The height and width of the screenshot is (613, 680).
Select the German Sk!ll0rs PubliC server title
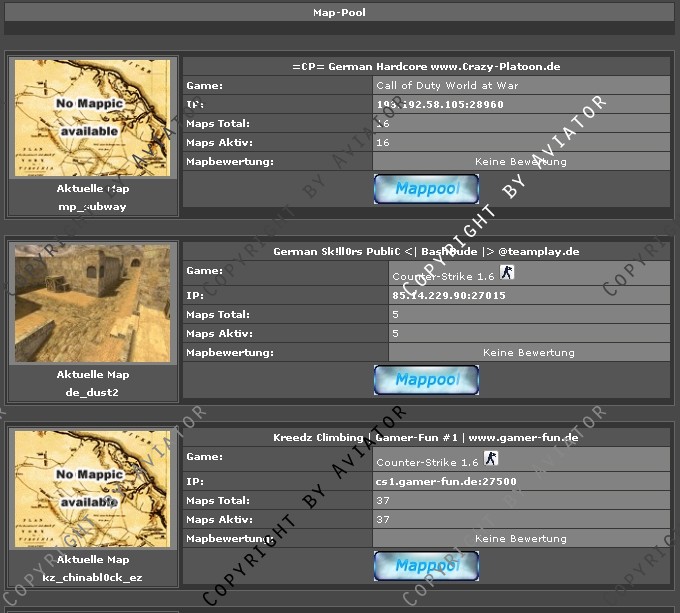(x=426, y=252)
